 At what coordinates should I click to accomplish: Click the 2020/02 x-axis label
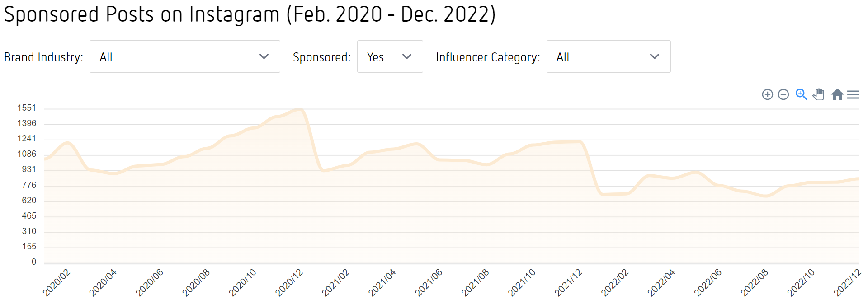(57, 283)
